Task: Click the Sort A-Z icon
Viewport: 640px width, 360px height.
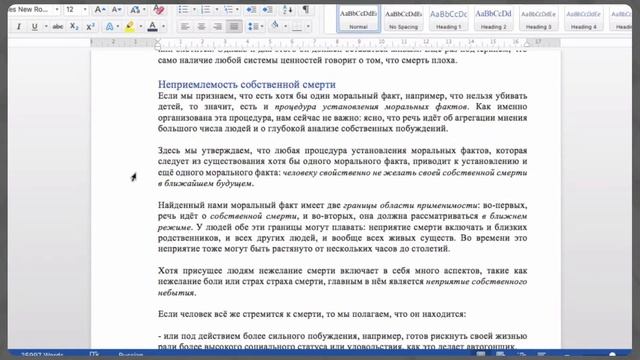Action: click(287, 9)
